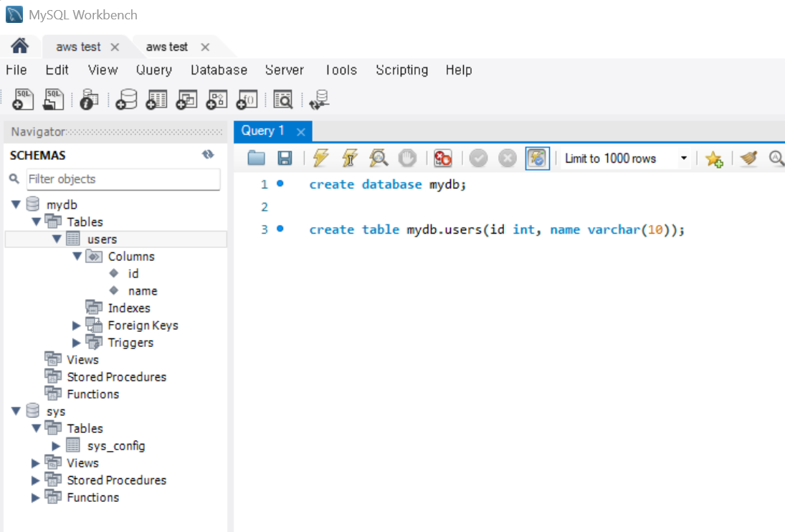785x532 pixels.
Task: Open the View menu
Action: (103, 70)
